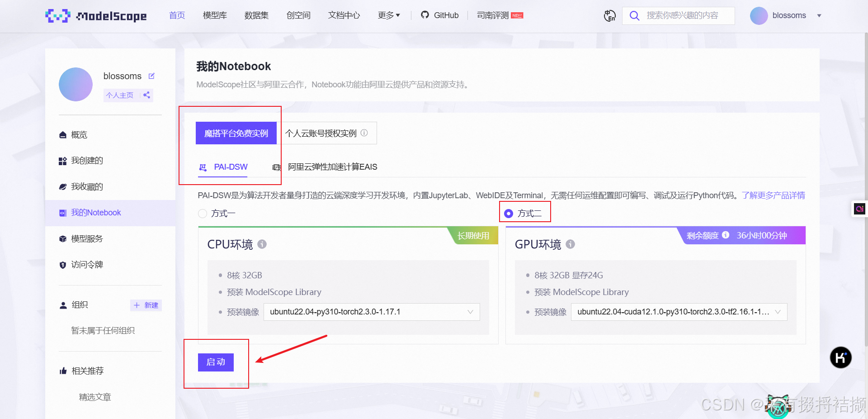Select the 魔搭平台免费实例 tab
Image resolution: width=868 pixels, height=419 pixels.
[236, 133]
